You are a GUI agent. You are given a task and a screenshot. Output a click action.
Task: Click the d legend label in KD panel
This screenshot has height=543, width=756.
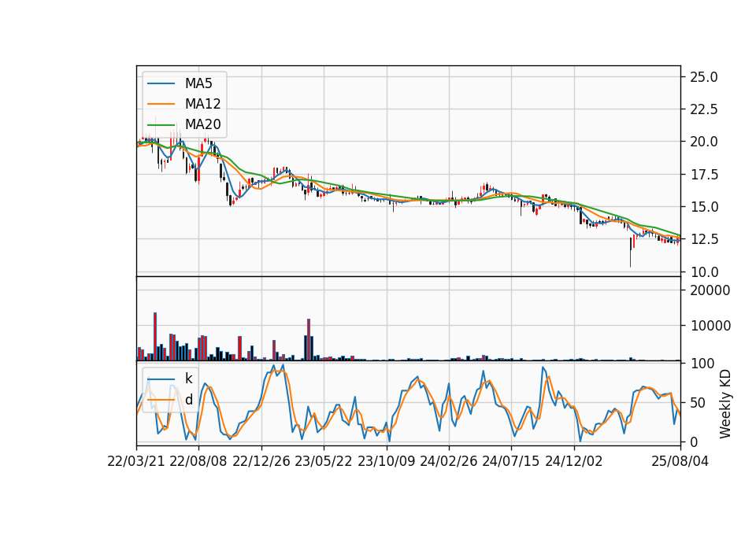pyautogui.click(x=188, y=400)
